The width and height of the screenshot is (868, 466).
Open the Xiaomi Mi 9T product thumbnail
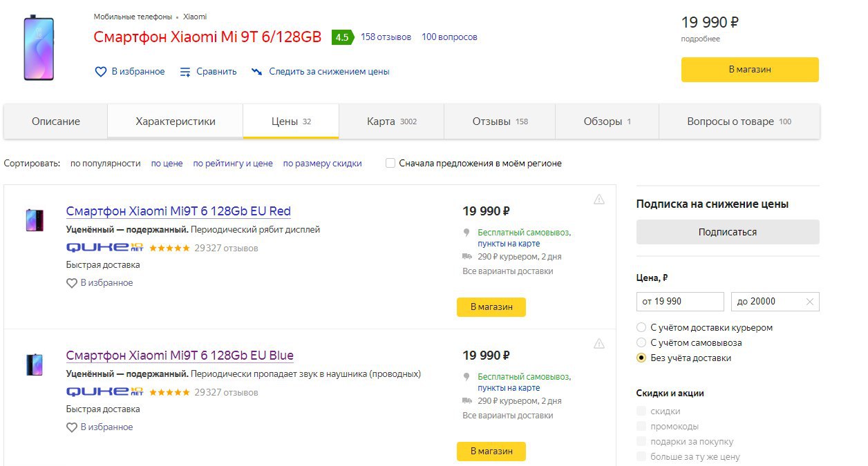(x=39, y=48)
